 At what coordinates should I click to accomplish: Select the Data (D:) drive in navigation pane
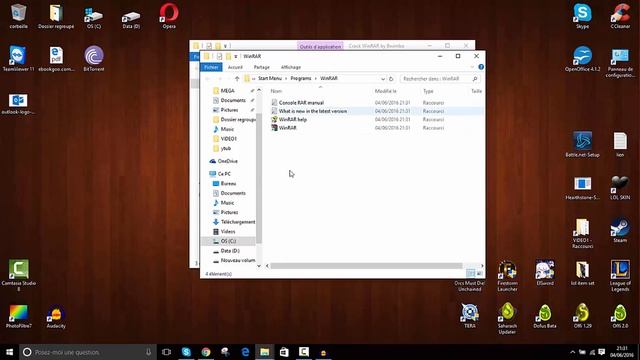point(230,251)
